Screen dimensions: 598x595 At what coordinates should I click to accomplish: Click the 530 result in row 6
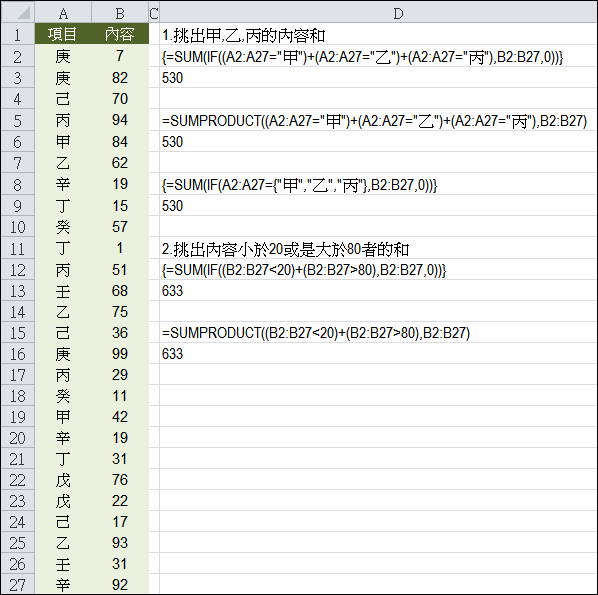pos(172,142)
